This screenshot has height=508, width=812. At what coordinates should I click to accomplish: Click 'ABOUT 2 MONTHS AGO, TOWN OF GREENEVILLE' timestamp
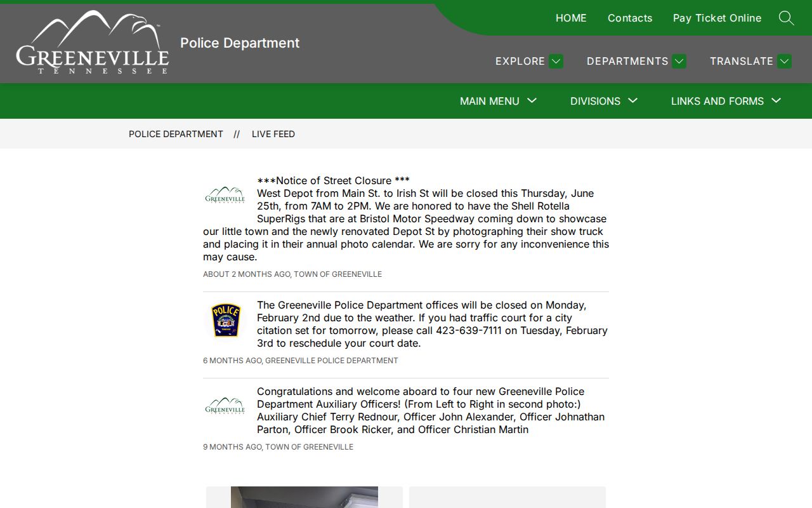tap(292, 274)
